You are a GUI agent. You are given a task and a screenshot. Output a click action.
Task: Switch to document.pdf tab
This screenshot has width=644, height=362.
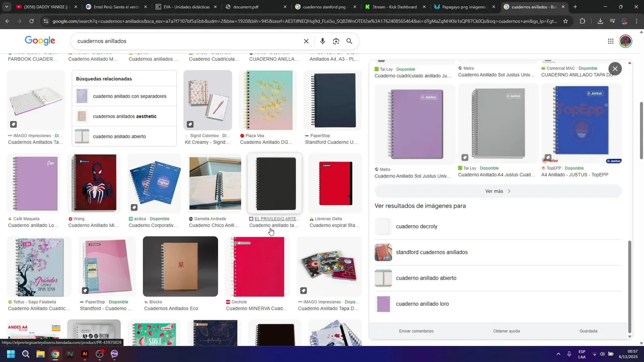(255, 7)
